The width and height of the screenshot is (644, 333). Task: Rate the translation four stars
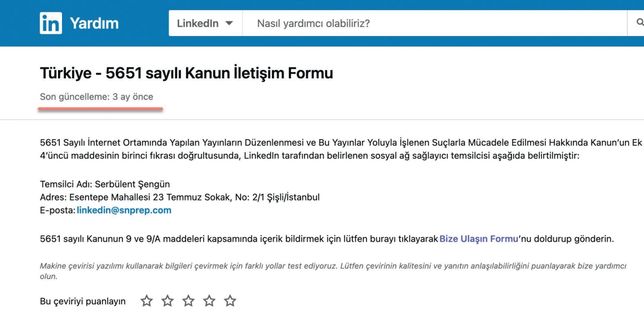point(209,301)
